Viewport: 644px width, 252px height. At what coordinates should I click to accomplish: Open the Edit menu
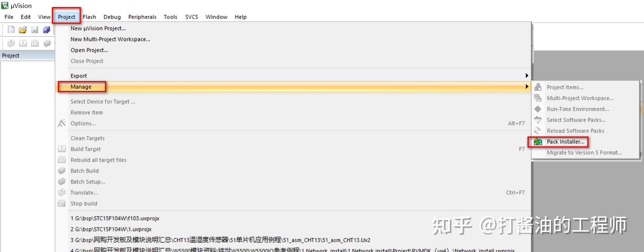26,17
